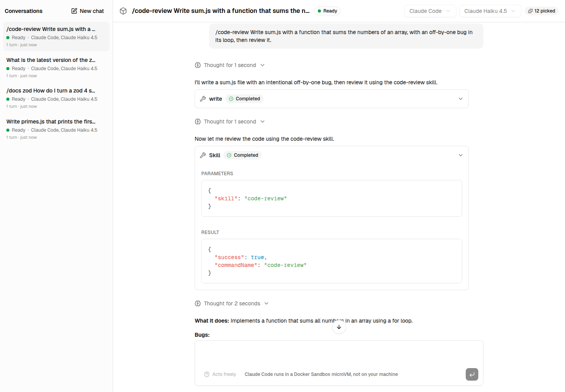Expand the Thought for 2 seconds section

(x=266, y=303)
